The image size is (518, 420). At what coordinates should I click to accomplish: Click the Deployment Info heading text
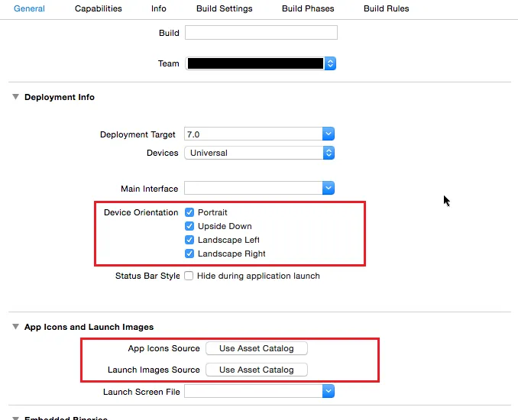pyautogui.click(x=60, y=97)
